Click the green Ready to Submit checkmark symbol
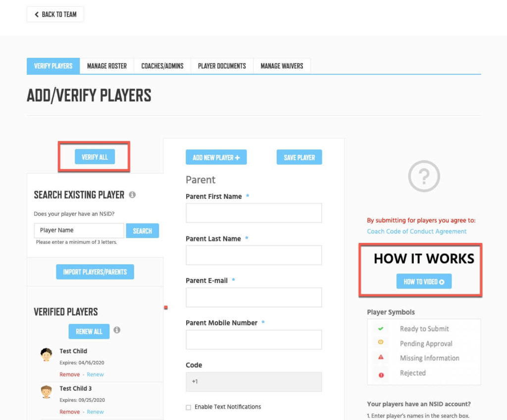Screen dimensions: 507x420 click(x=381, y=328)
